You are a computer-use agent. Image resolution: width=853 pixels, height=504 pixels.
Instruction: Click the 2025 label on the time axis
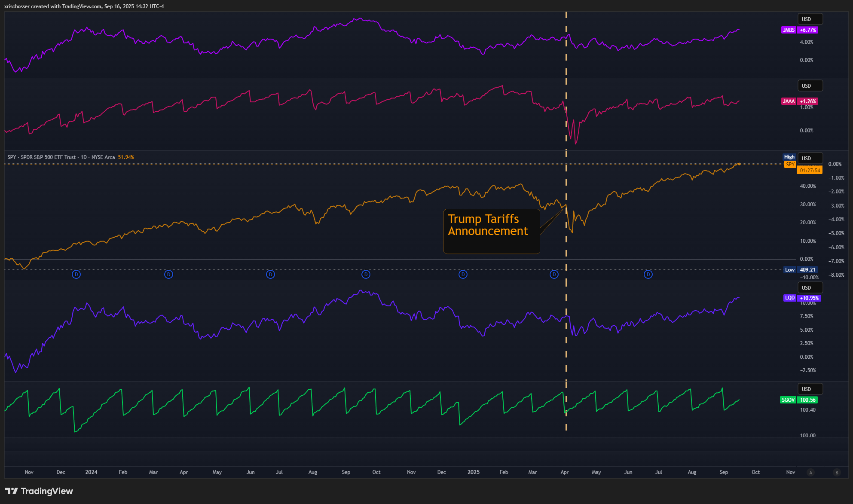(473, 472)
